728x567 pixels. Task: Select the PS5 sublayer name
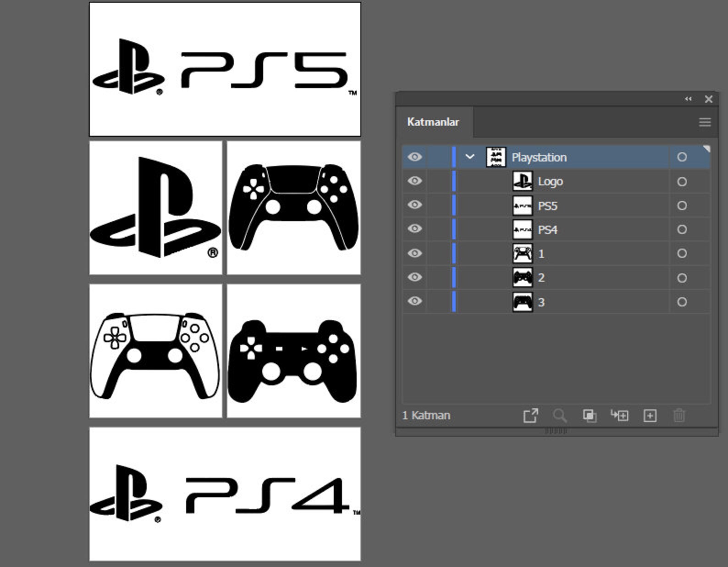click(x=547, y=206)
